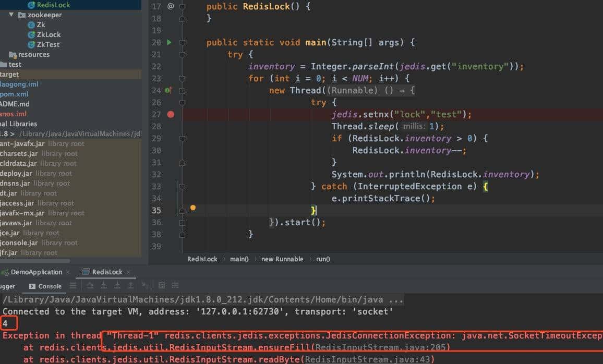Open the Zk class in project tree
The width and height of the screenshot is (603, 364).
coord(41,25)
